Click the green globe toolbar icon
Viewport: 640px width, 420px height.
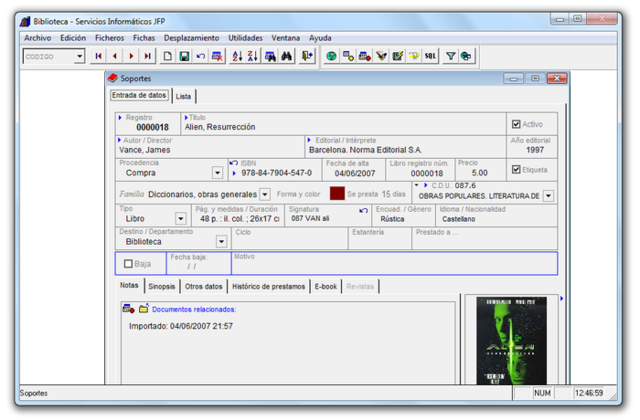(x=331, y=56)
